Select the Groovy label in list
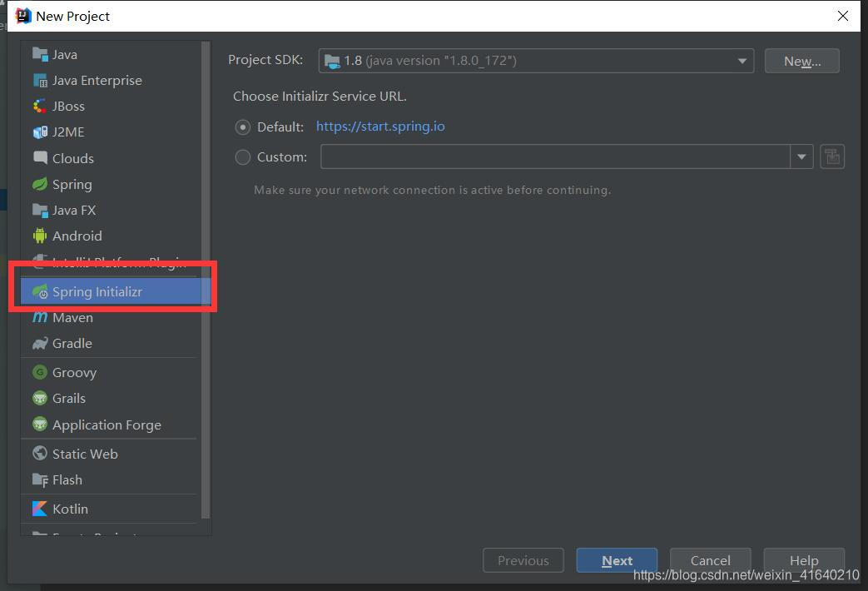The image size is (868, 591). click(x=74, y=372)
